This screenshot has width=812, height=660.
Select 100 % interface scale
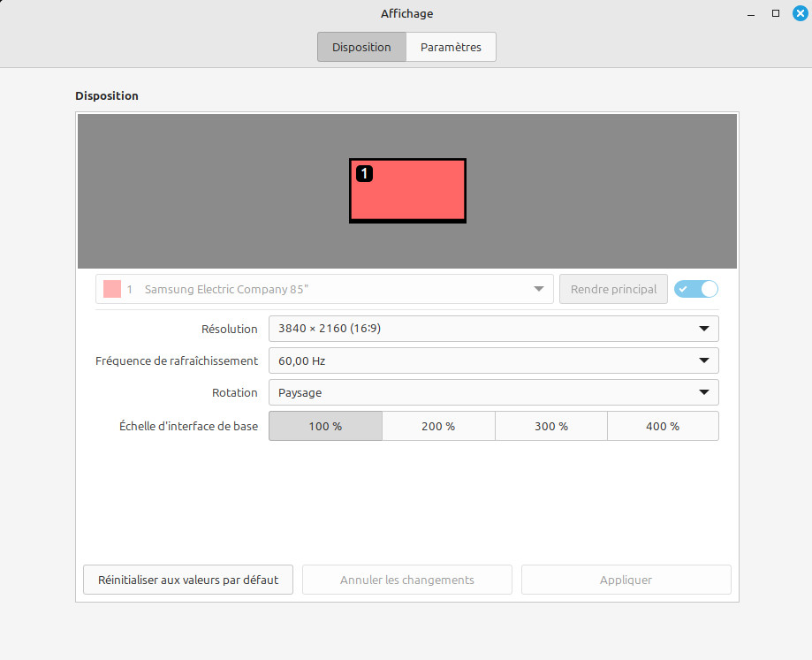325,426
